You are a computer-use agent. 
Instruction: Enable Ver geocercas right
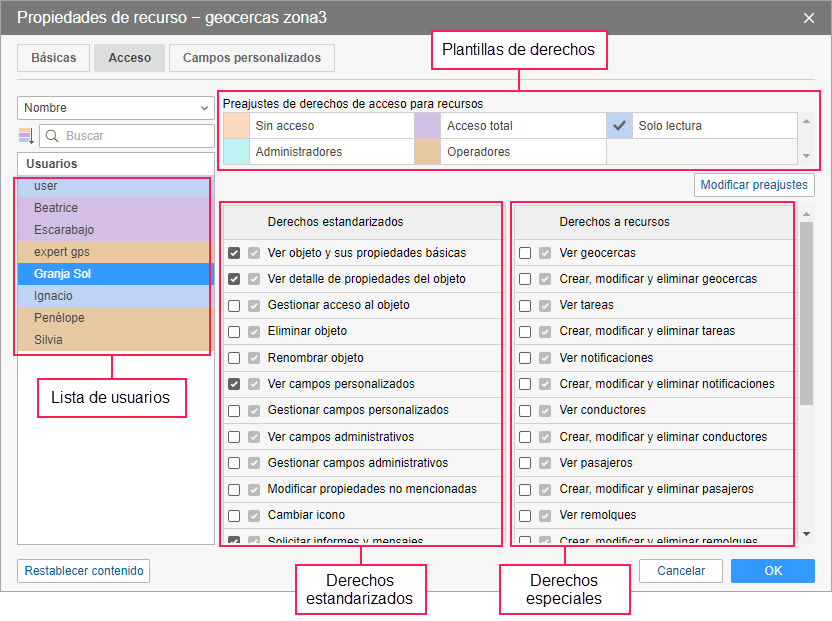[525, 253]
